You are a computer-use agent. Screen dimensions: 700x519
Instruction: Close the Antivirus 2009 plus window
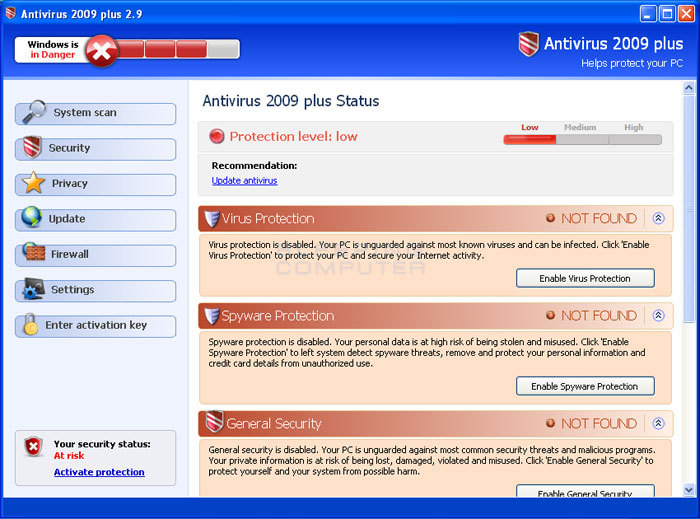686,13
